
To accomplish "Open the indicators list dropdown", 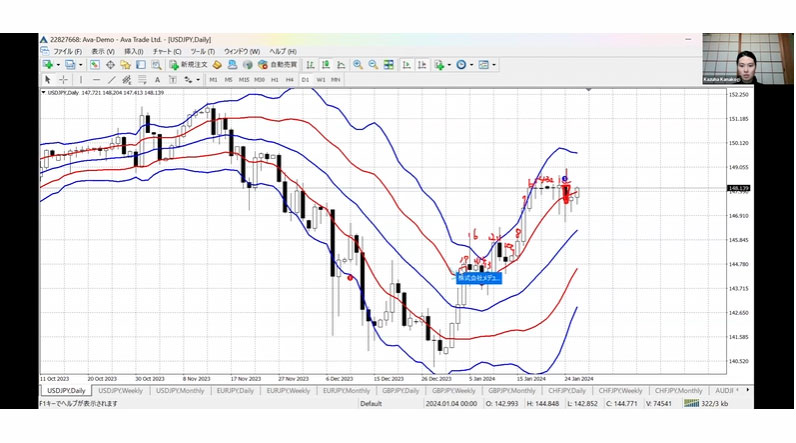I will point(449,65).
